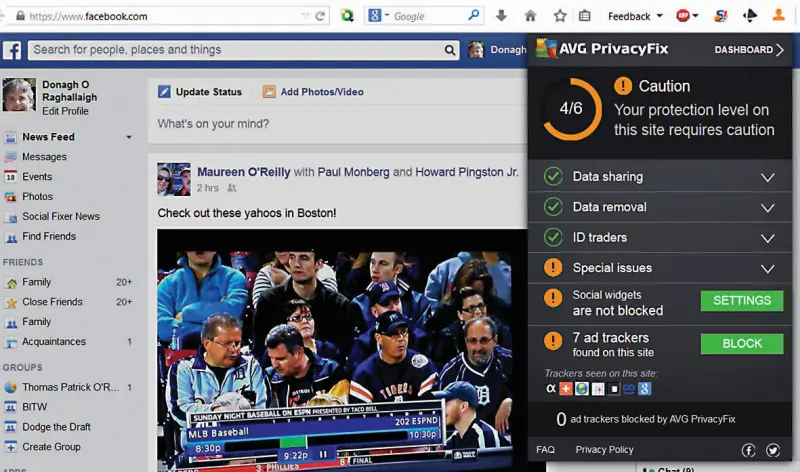Click the Google tracker icon in trackers list

tap(646, 388)
